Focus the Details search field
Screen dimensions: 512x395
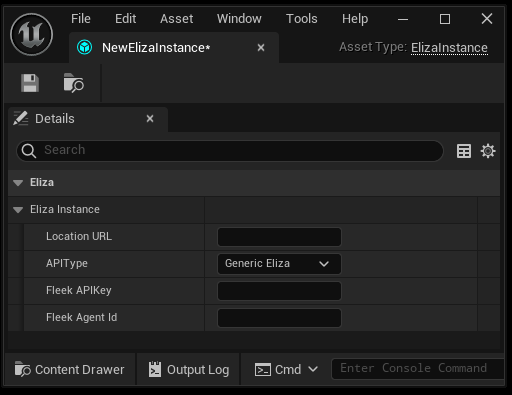(x=230, y=151)
